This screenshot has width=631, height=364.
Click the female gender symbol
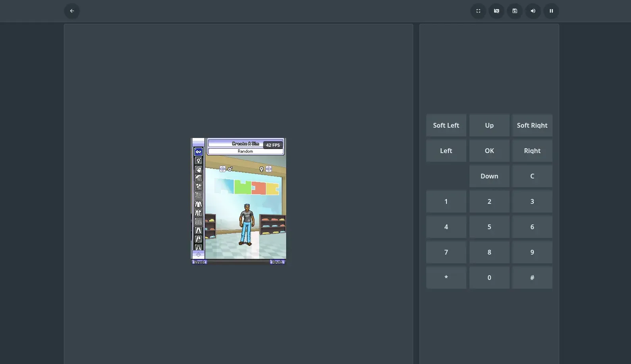tap(262, 169)
